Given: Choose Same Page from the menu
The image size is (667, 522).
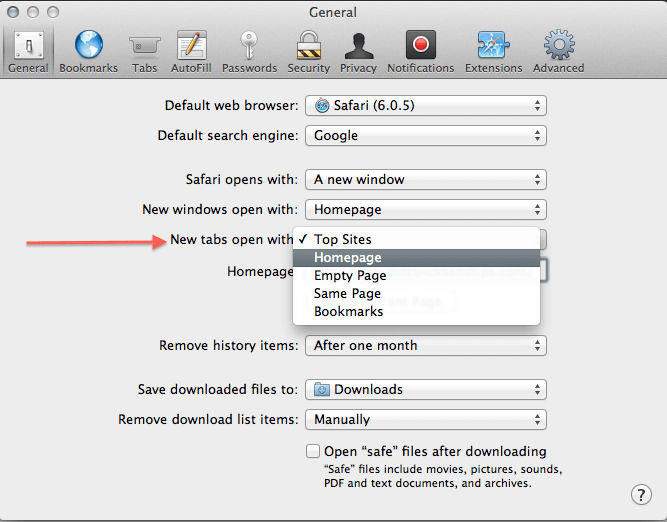Looking at the screenshot, I should pos(416,294).
